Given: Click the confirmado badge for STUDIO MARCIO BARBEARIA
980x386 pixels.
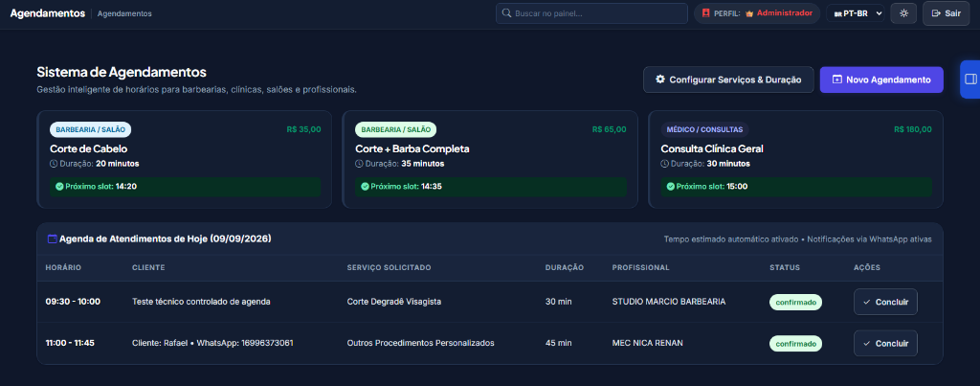Looking at the screenshot, I should 795,302.
